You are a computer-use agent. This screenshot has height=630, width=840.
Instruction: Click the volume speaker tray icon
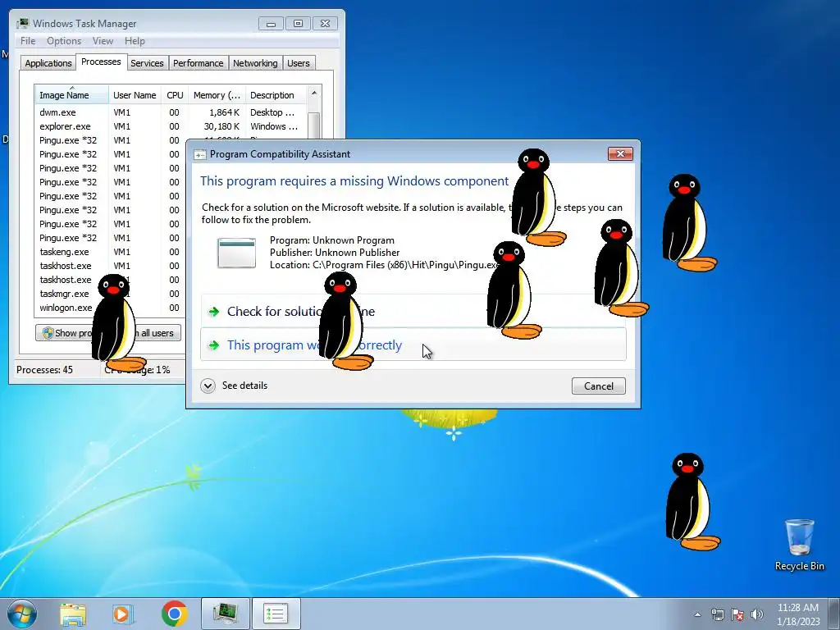757,614
